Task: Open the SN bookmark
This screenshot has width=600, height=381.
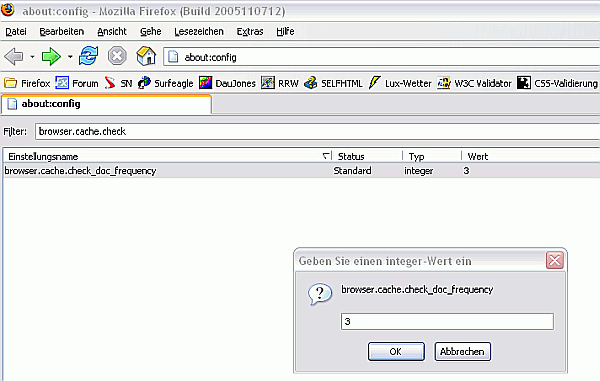Action: point(118,83)
